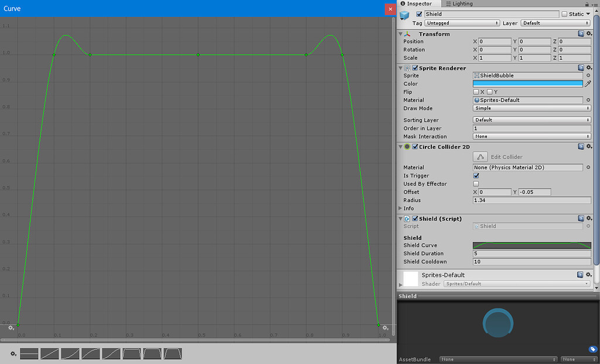Collapse the Transform component

coord(401,33)
